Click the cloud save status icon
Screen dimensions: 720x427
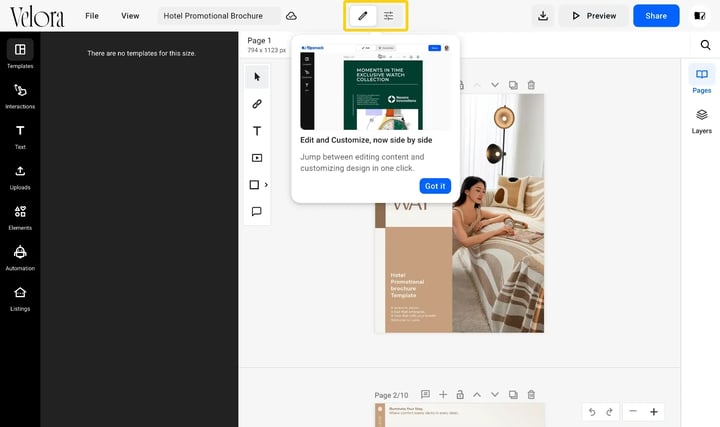[291, 16]
